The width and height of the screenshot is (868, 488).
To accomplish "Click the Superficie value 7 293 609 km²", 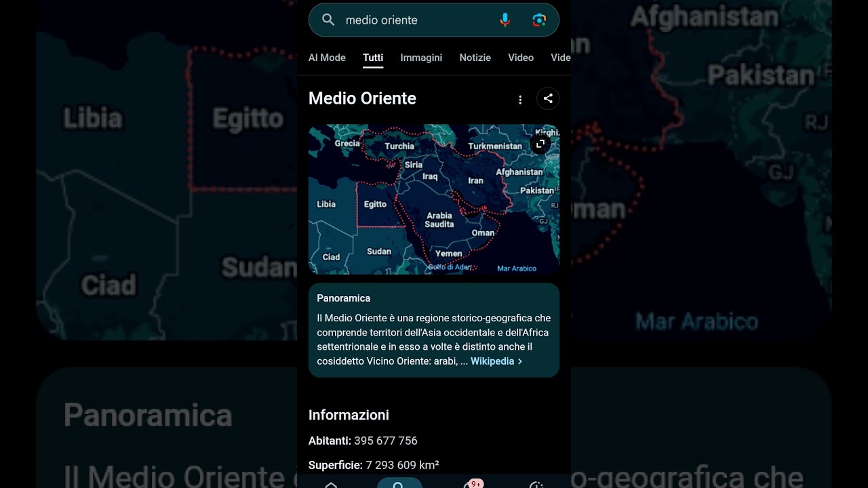I will pyautogui.click(x=402, y=465).
